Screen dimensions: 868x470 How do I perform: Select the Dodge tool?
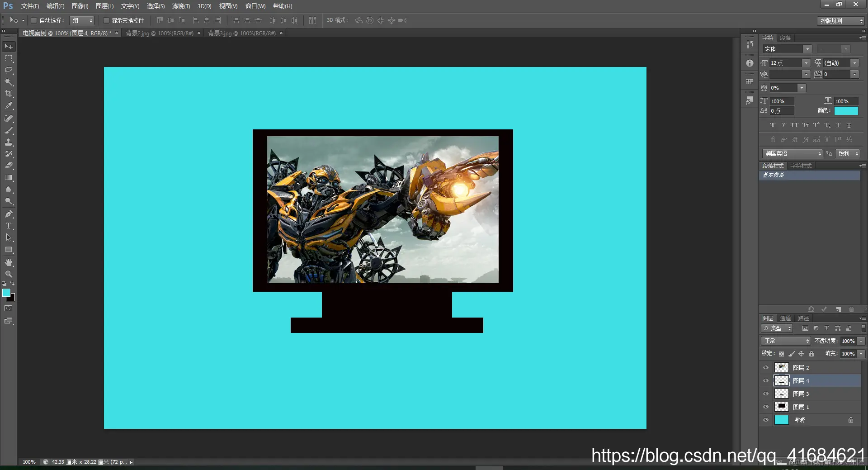[x=9, y=201]
